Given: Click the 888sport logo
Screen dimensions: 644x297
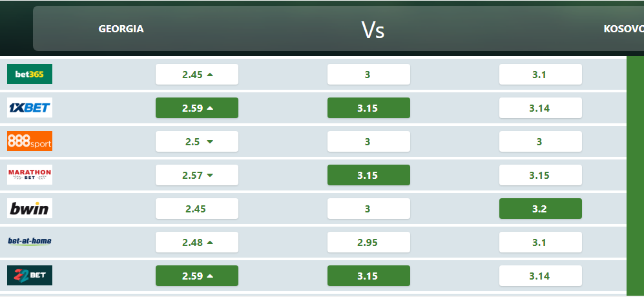Looking at the screenshot, I should (30, 141).
